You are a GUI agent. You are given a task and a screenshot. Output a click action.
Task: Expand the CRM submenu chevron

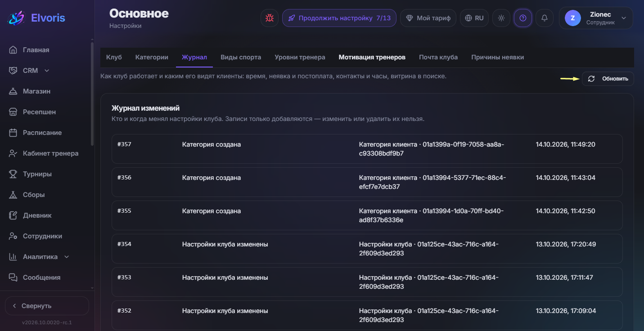coord(47,71)
